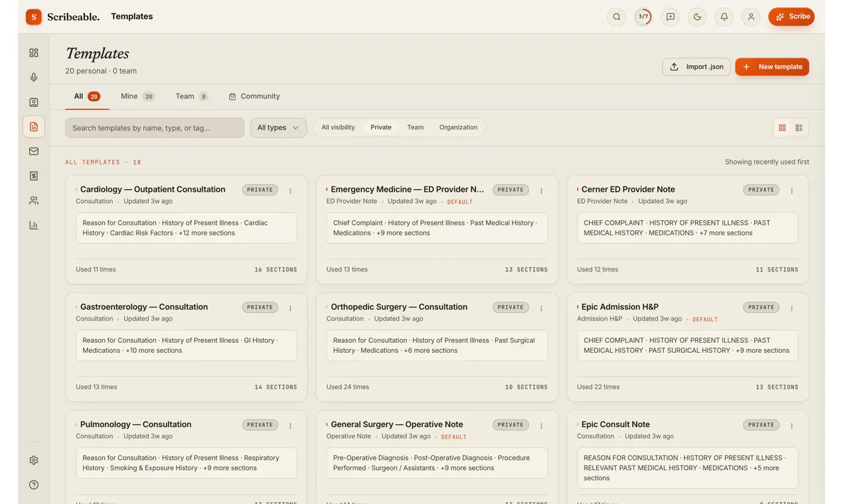Toggle dark mode moon icon
The image size is (843, 504).
pos(697,17)
